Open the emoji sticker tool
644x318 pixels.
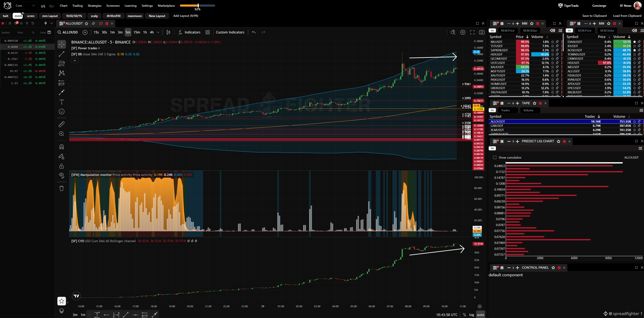pos(61,111)
